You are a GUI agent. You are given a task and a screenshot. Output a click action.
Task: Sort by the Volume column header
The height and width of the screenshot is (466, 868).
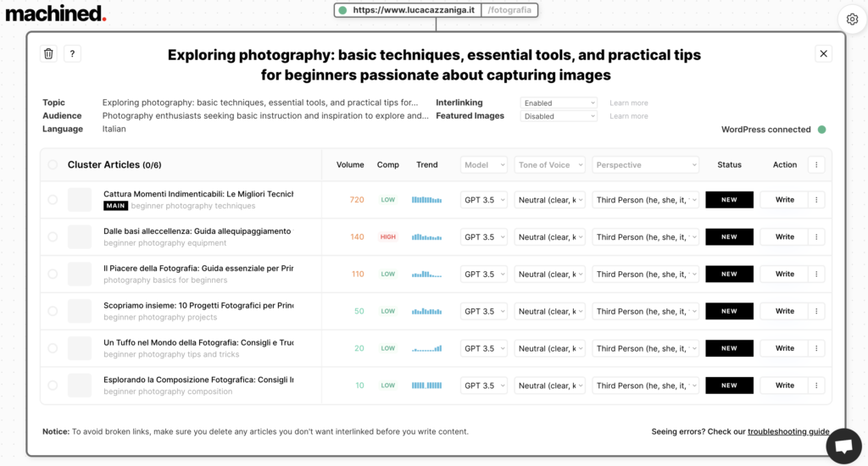pyautogui.click(x=350, y=165)
